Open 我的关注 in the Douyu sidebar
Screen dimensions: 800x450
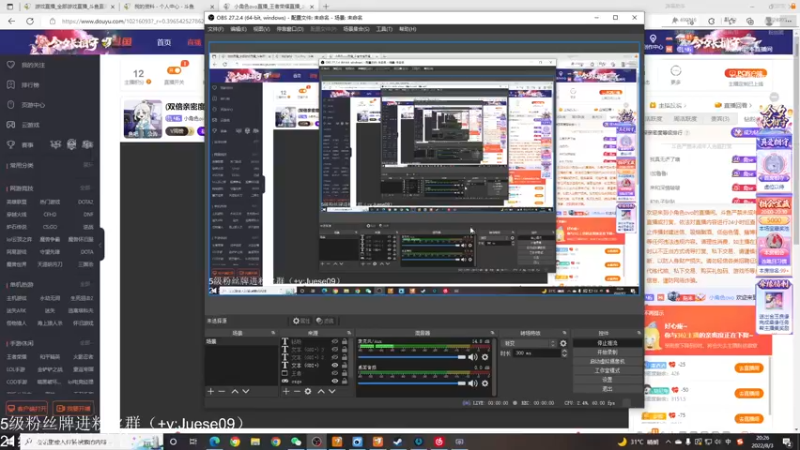(x=33, y=65)
